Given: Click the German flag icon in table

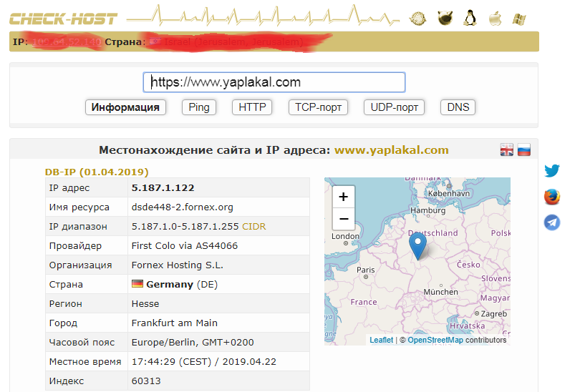Looking at the screenshot, I should coord(137,283).
